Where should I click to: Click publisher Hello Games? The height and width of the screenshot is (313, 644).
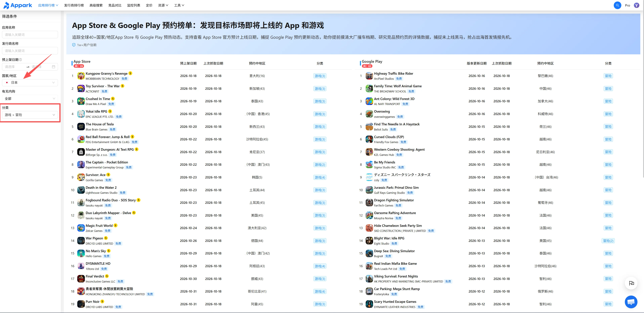[x=94, y=256]
